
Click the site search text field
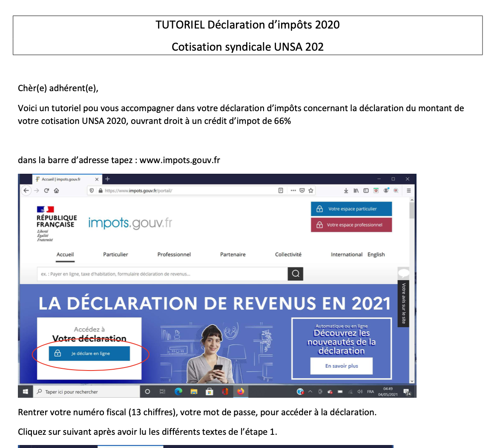(162, 274)
